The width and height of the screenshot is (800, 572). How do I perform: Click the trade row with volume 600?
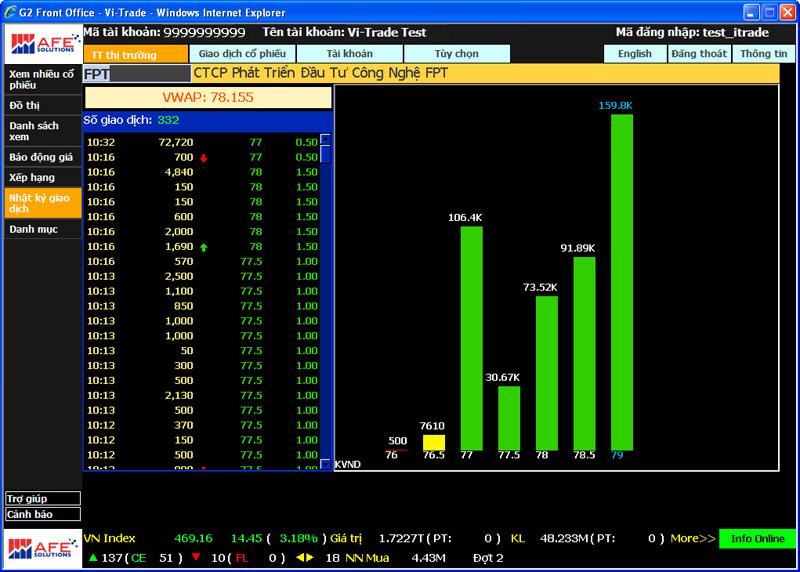(x=202, y=217)
